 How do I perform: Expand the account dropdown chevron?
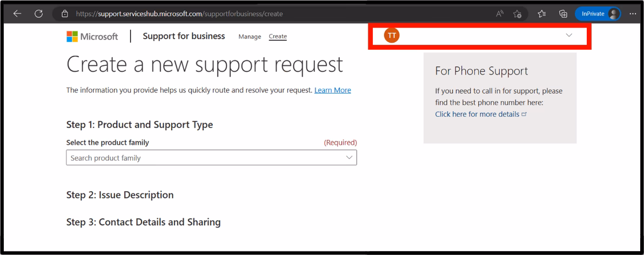click(x=569, y=35)
